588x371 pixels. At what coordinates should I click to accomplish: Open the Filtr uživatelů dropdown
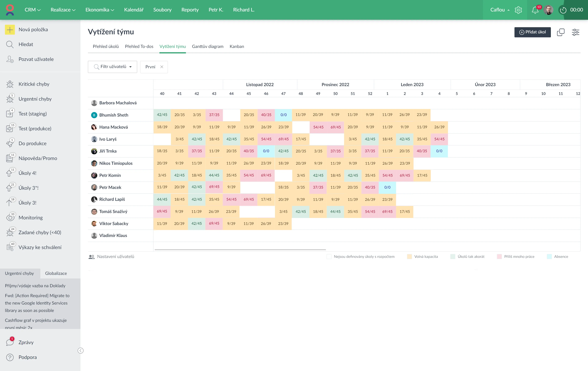coord(112,67)
